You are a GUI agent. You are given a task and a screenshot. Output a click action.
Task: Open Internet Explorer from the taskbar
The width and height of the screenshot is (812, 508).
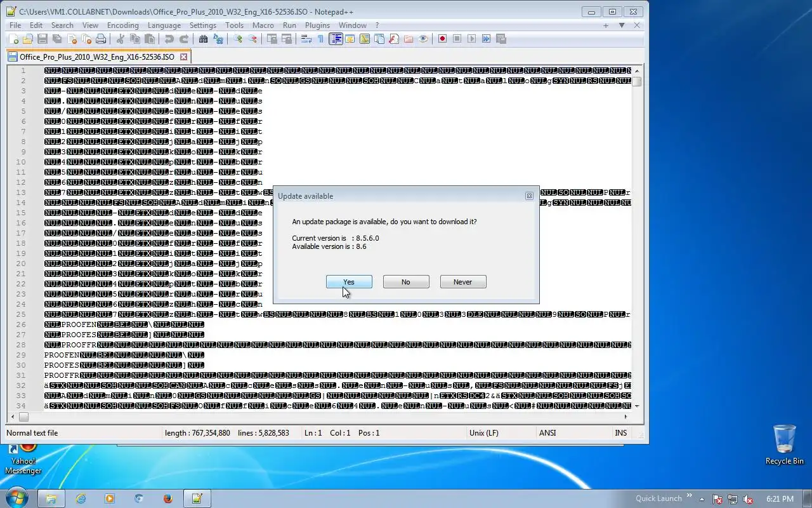(x=81, y=498)
